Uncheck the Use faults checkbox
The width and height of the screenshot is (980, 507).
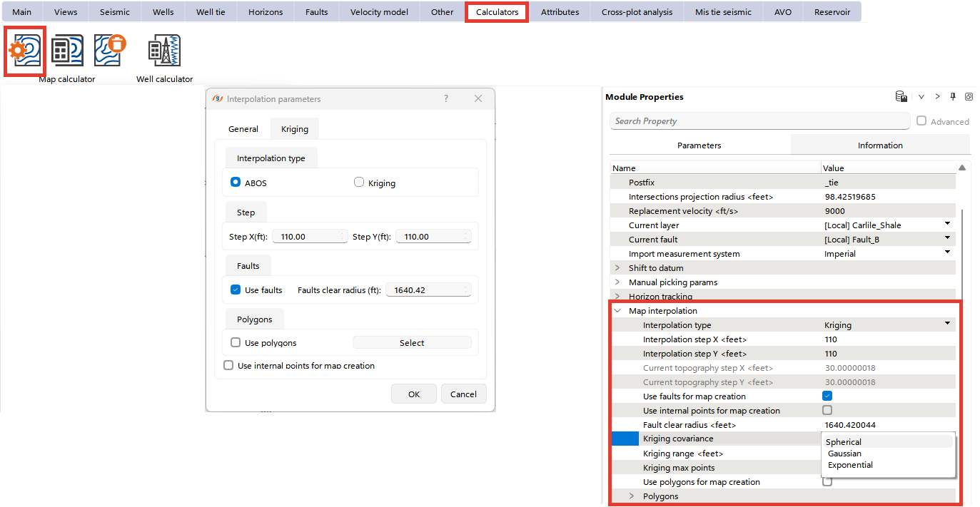tap(236, 290)
